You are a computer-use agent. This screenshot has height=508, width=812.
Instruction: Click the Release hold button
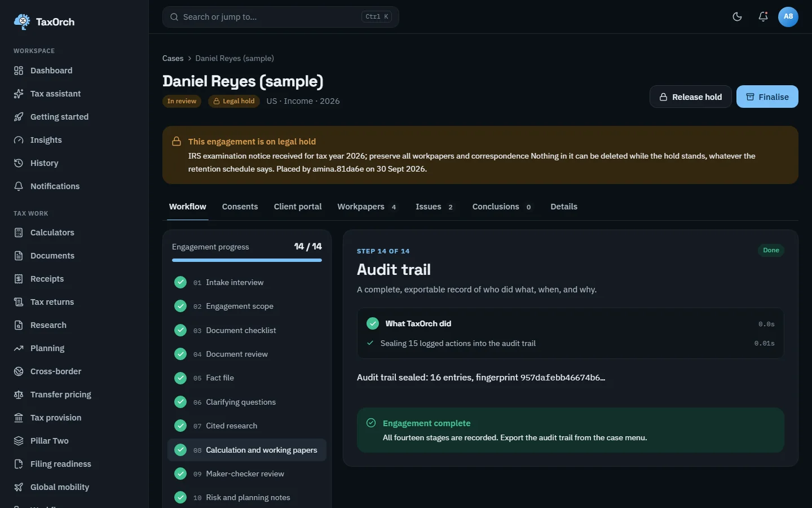click(691, 97)
